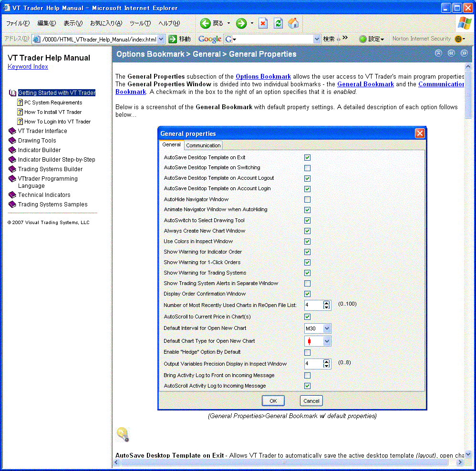Click the IE Forward arrow icon
This screenshot has width=476, height=471.
coord(241,23)
